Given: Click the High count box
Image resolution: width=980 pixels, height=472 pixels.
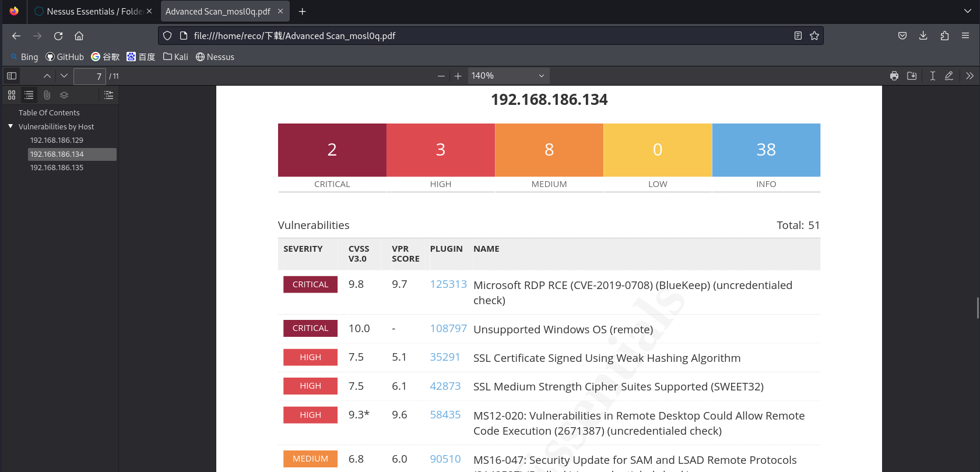Looking at the screenshot, I should [441, 150].
